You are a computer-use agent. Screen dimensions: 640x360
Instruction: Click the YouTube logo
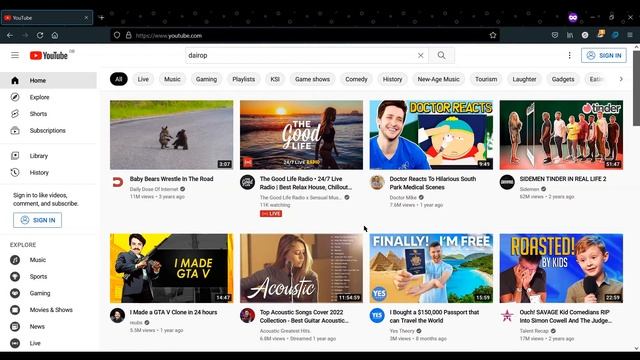[49, 56]
